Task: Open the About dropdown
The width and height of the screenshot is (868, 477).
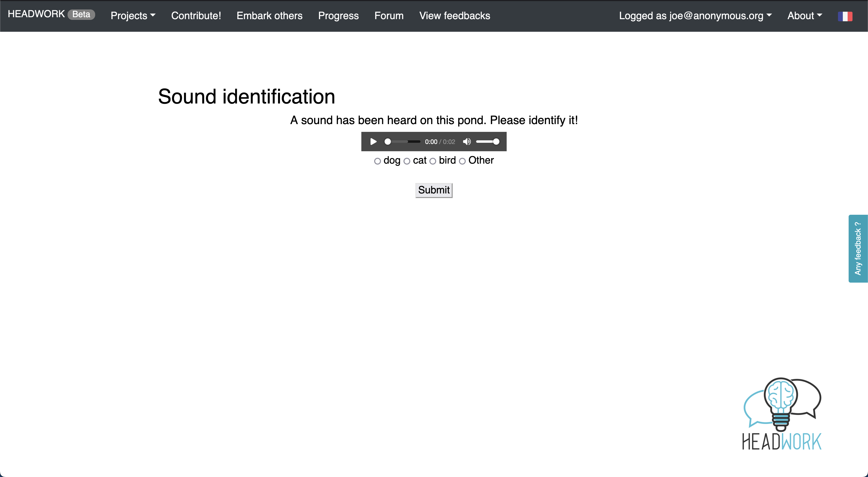Action: click(805, 16)
